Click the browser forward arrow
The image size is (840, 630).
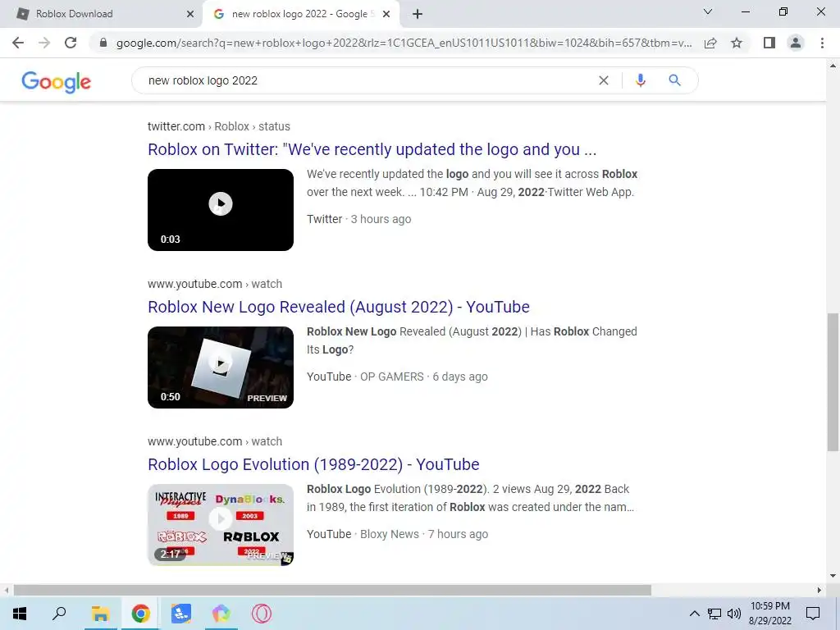44,43
